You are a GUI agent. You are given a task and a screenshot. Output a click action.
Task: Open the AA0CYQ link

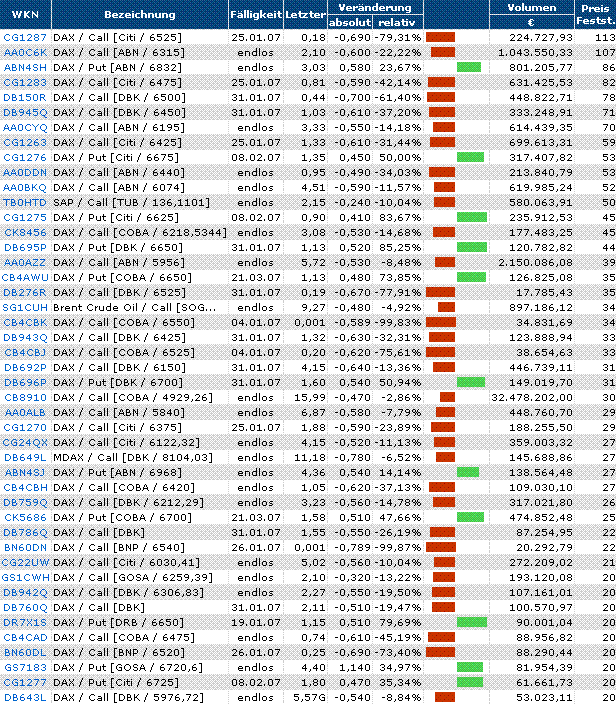[x=25, y=128]
